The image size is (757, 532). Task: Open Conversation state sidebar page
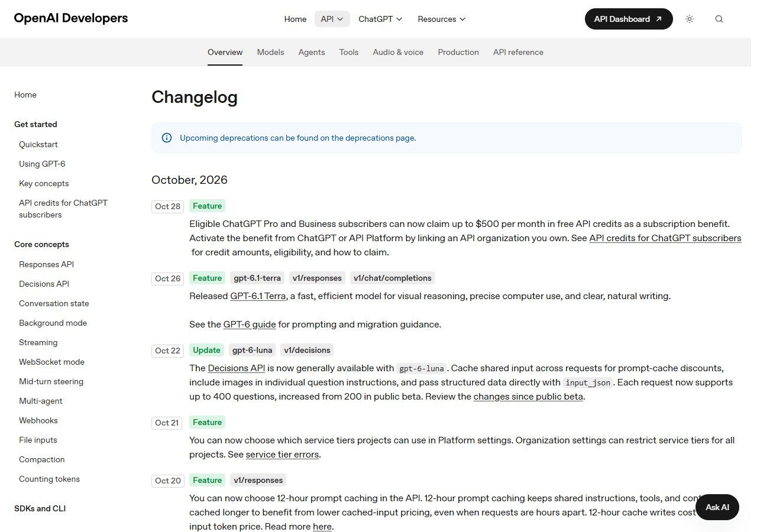point(54,303)
